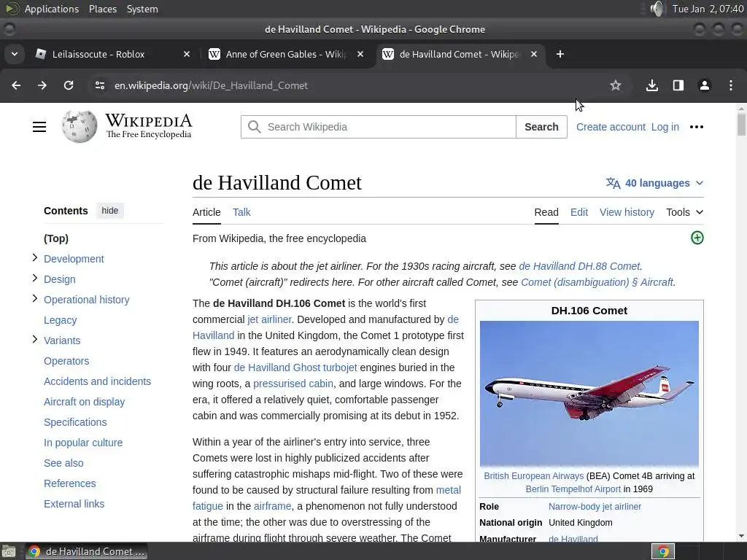747x560 pixels.
Task: Open Wikipedia main menu hamburger icon
Action: coord(39,127)
